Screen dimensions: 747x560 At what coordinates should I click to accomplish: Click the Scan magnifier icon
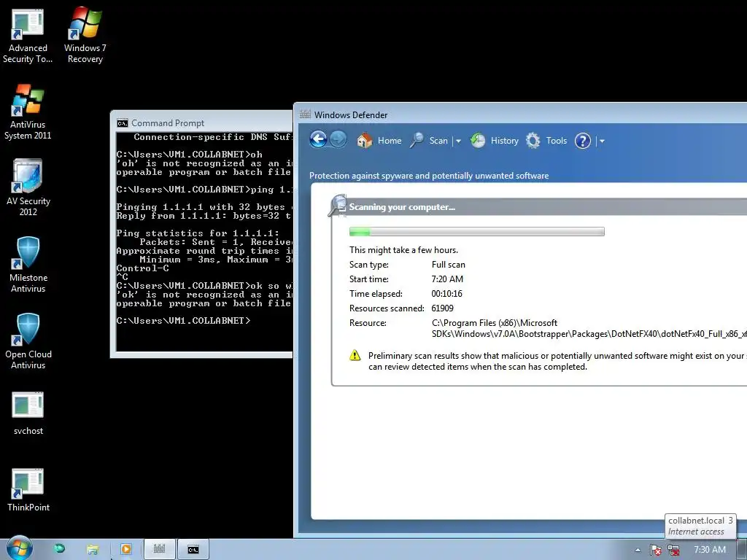[x=417, y=141]
